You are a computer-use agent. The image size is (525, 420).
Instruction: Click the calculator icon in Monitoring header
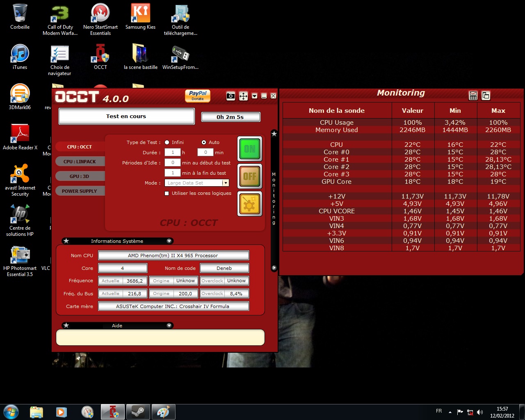tap(473, 96)
